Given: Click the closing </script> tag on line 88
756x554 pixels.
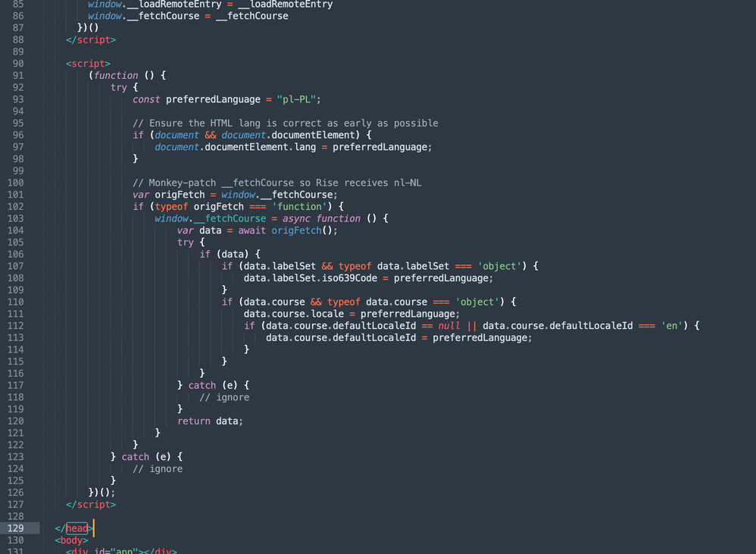Looking at the screenshot, I should point(91,39).
